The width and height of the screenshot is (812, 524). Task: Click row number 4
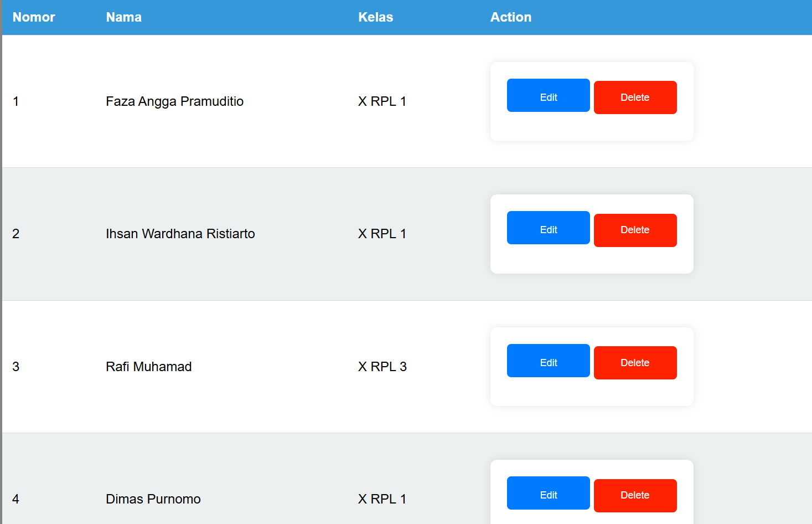pyautogui.click(x=15, y=499)
